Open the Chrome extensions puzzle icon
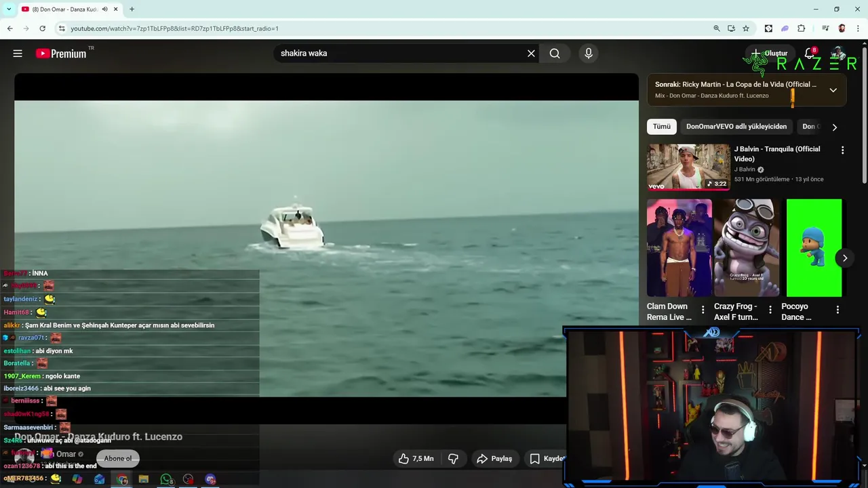This screenshot has height=488, width=868. [802, 28]
